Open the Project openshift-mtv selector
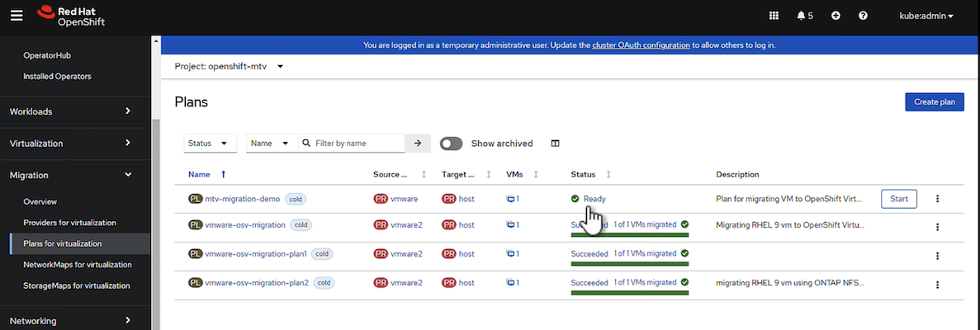980x330 pixels. click(229, 66)
